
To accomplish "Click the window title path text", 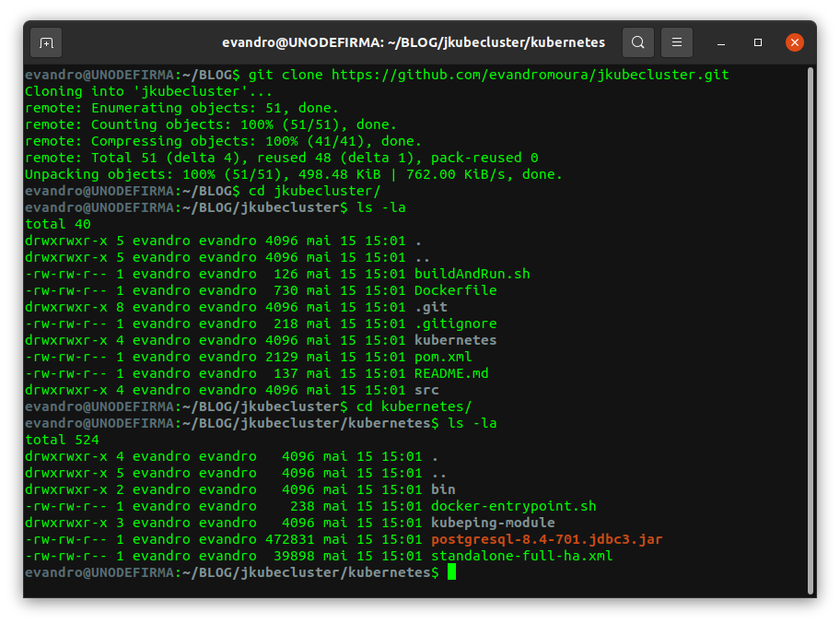I will pyautogui.click(x=414, y=42).
